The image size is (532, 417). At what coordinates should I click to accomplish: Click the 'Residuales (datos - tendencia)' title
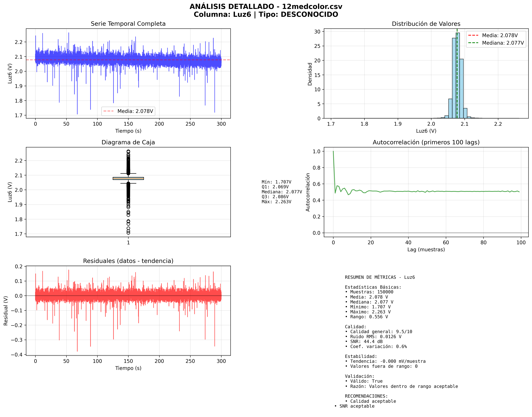click(x=128, y=261)
